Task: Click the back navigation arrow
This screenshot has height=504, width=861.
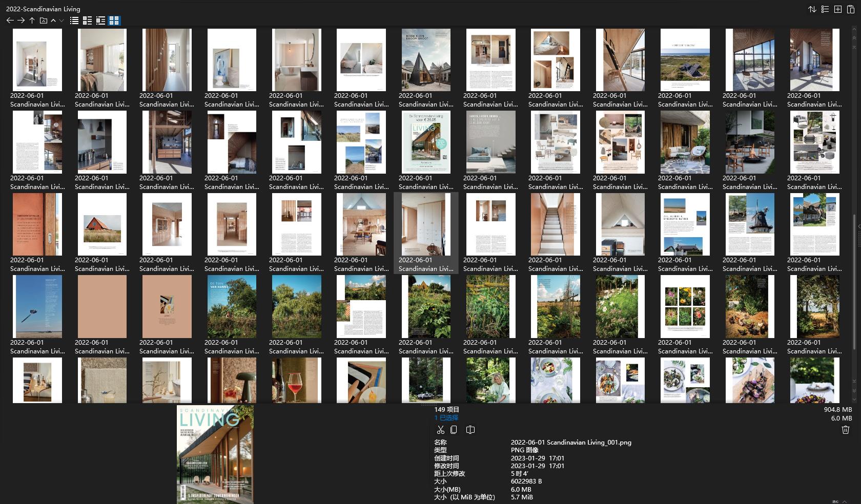Action: point(10,20)
